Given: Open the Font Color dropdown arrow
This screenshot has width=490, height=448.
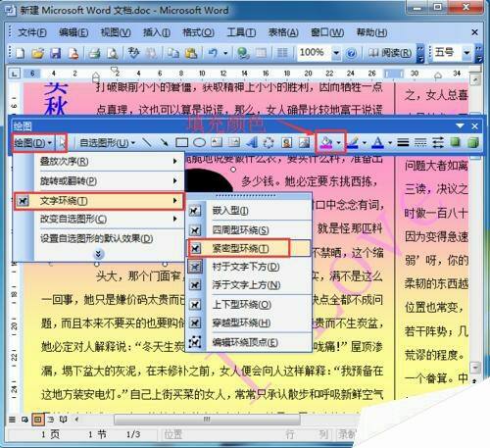Looking at the screenshot, I should click(x=390, y=142).
